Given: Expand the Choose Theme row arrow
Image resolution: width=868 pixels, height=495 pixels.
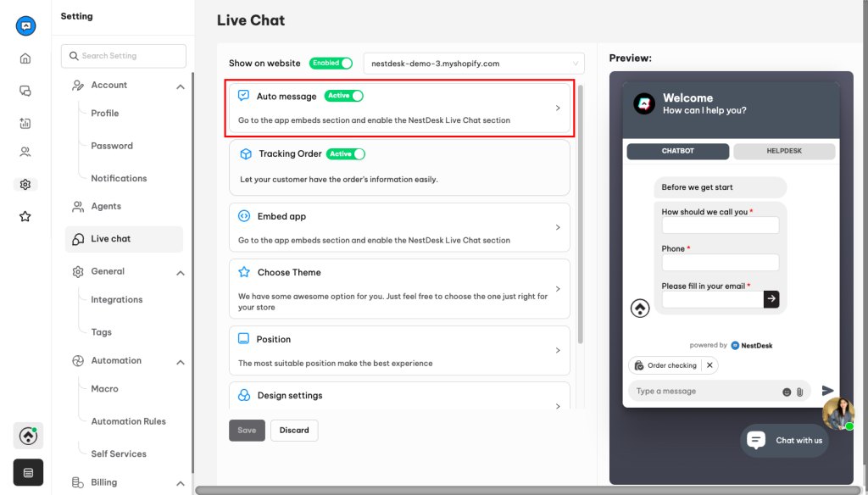Looking at the screenshot, I should click(558, 288).
